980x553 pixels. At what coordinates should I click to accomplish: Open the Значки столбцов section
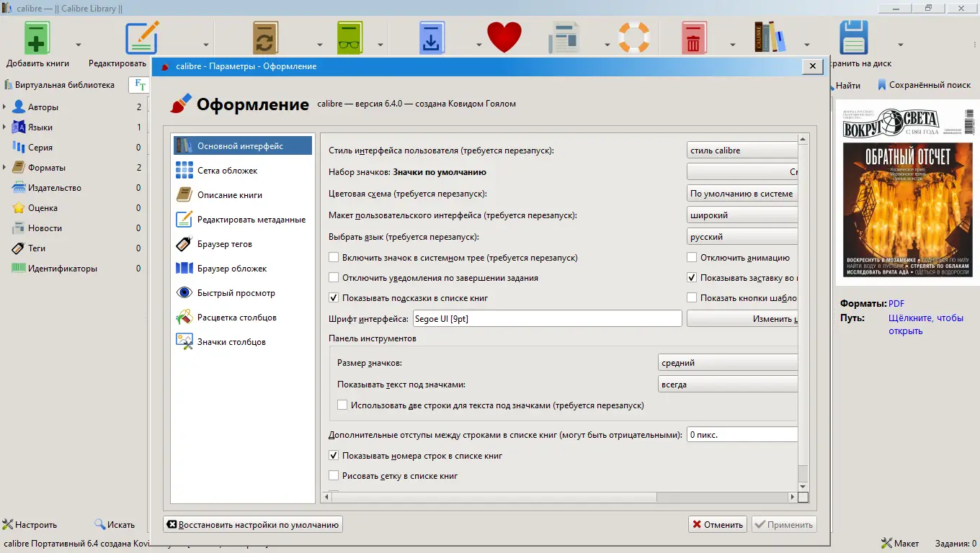[243, 342]
